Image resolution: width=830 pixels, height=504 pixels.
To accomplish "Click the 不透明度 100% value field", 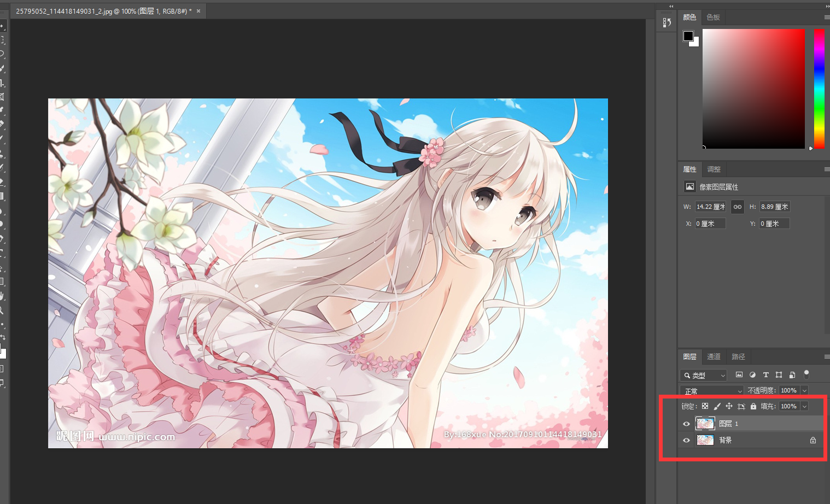I will [x=788, y=390].
